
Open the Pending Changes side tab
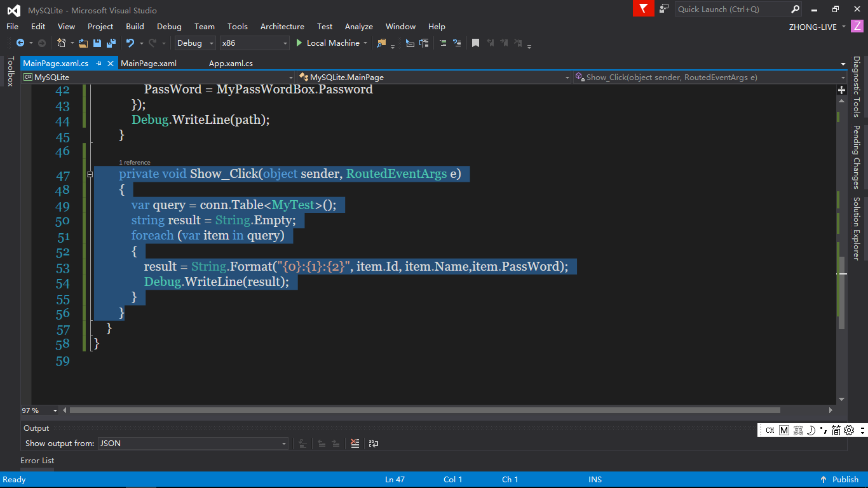[x=857, y=158]
